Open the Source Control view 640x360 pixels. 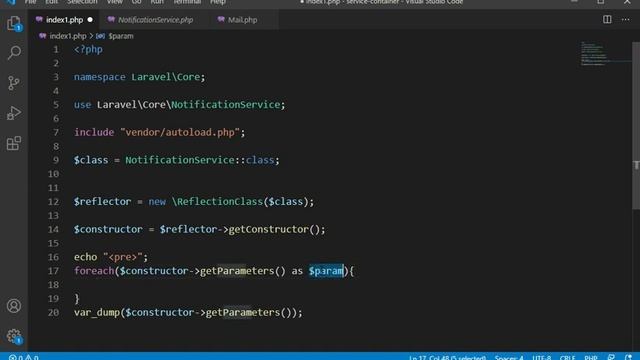(x=14, y=83)
